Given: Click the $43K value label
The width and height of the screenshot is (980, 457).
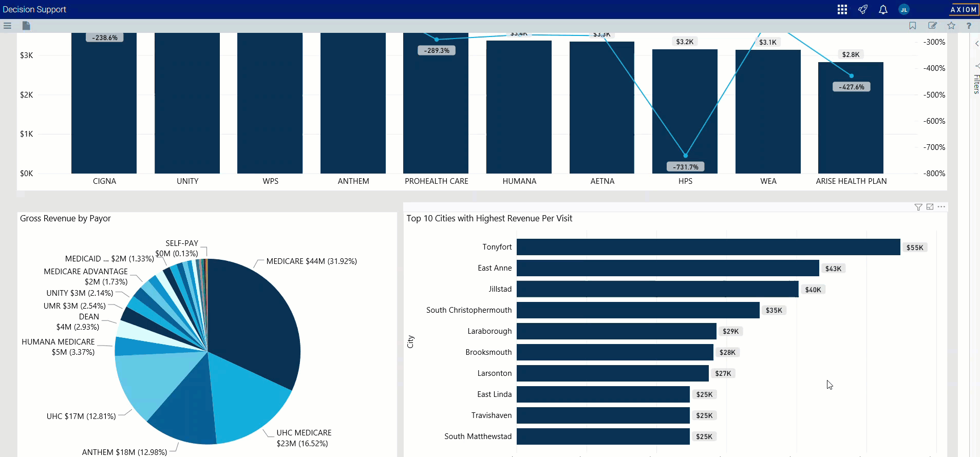Looking at the screenshot, I should [x=833, y=269].
